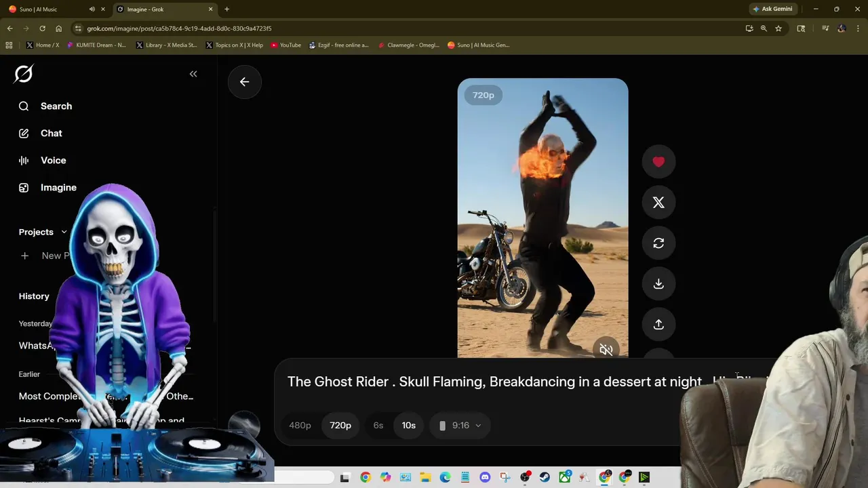Screen dimensions: 868x488
Task: Close the Suno | AI Music tab
Action: [102, 9]
